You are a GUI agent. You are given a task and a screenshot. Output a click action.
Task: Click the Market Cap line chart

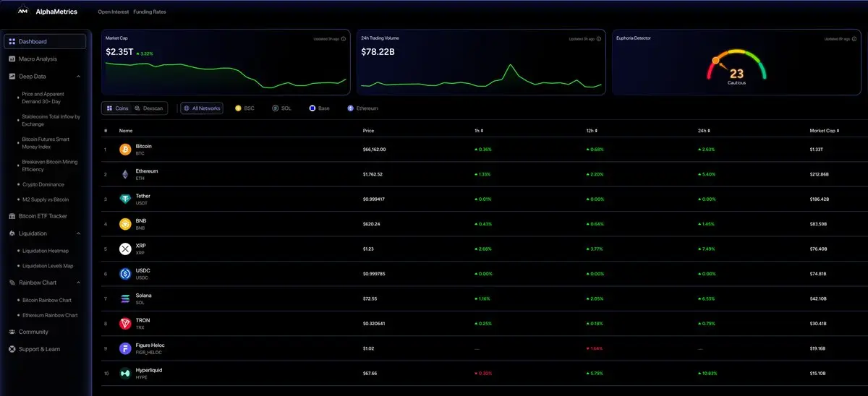tap(226, 76)
